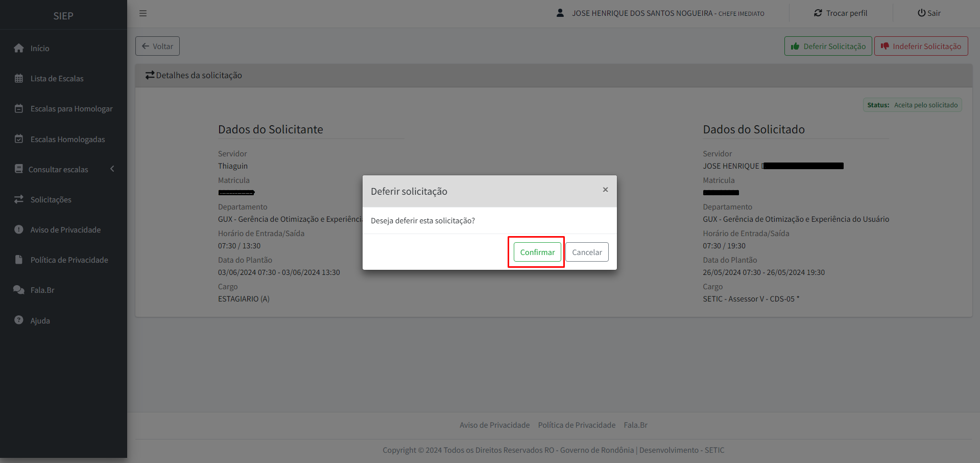
Task: Click the Início home icon
Action: coord(19,48)
